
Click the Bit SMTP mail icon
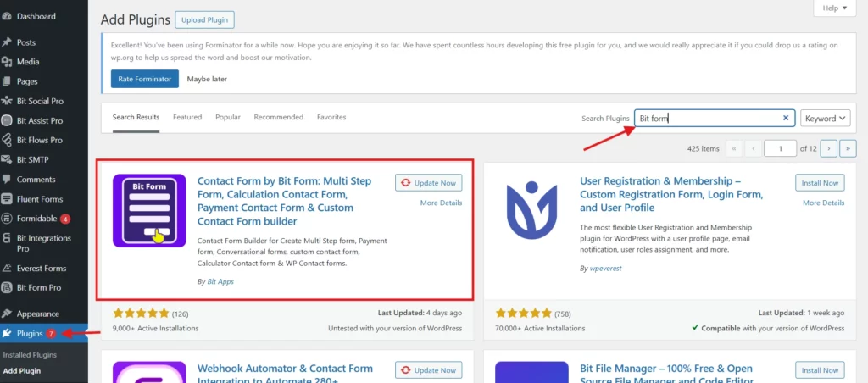tap(7, 160)
